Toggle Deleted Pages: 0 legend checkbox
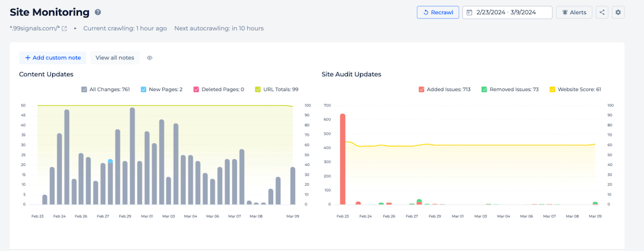The width and height of the screenshot is (644, 251). [x=196, y=89]
